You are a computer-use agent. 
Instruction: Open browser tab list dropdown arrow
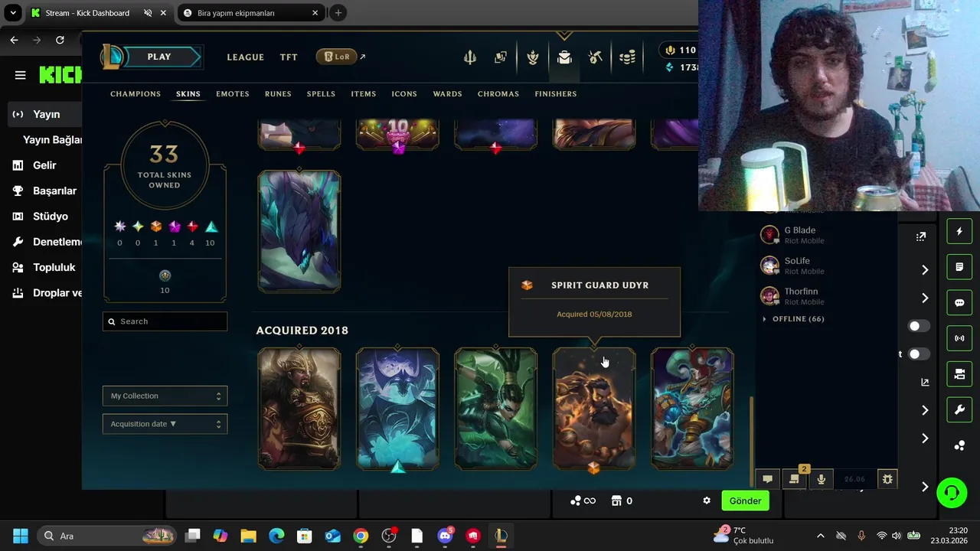(13, 13)
